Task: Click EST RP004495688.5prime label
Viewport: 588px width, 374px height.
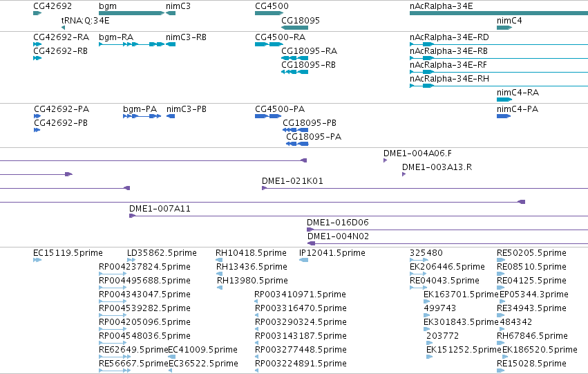Action: 144,281
